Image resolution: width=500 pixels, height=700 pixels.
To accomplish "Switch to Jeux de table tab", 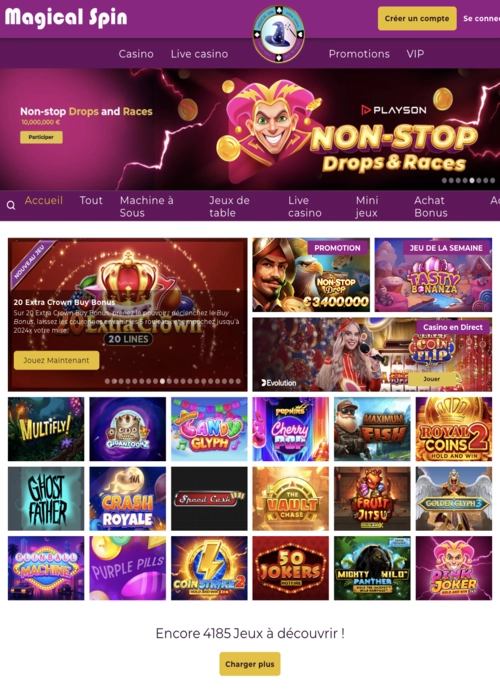I will coord(229,206).
